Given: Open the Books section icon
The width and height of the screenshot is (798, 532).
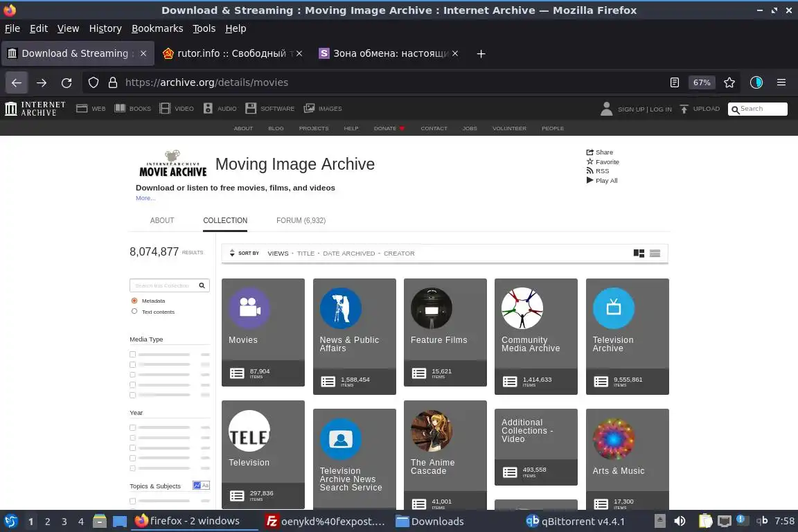Looking at the screenshot, I should click(x=120, y=109).
